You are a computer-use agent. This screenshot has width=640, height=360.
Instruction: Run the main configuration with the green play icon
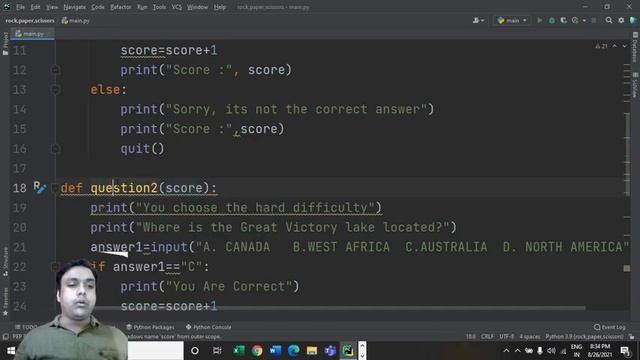pyautogui.click(x=540, y=20)
